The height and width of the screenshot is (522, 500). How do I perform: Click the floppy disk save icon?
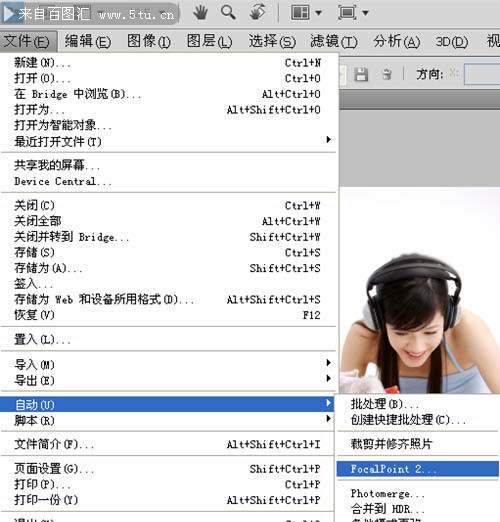(x=361, y=74)
